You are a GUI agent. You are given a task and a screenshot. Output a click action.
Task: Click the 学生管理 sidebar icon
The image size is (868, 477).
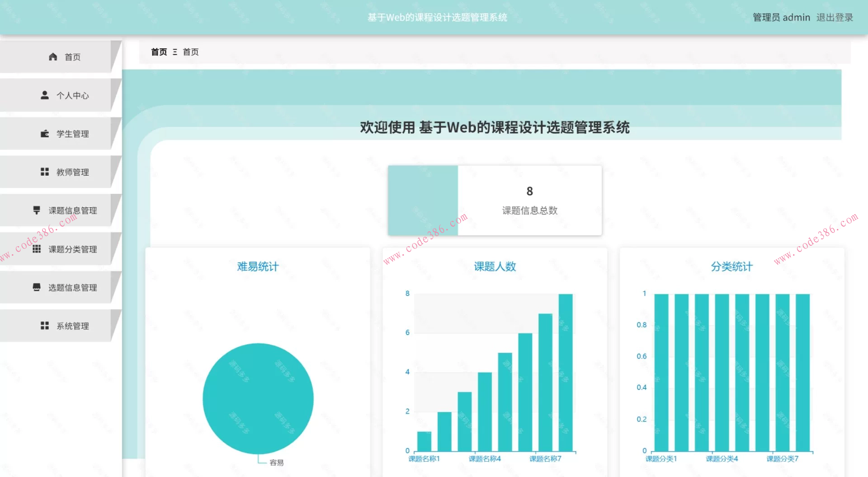pos(45,134)
